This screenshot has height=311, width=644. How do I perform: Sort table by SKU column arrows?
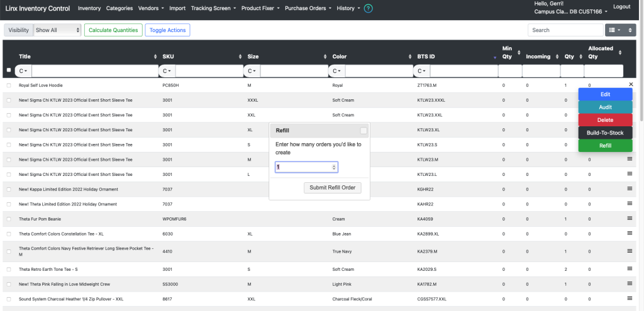click(240, 57)
